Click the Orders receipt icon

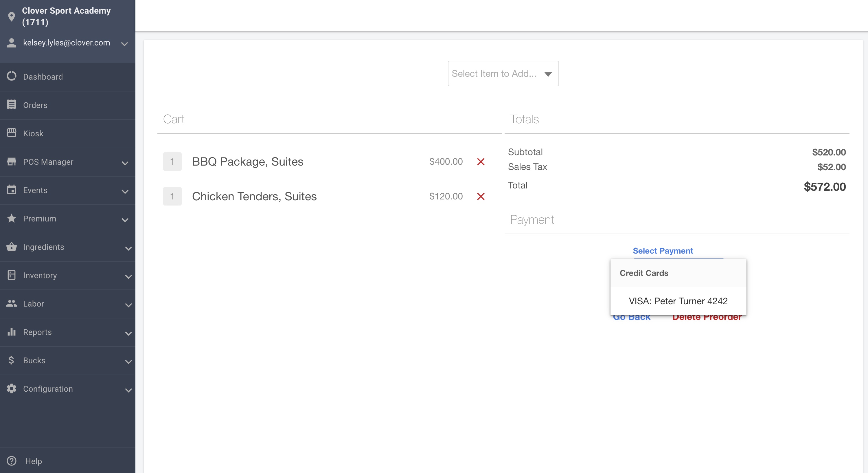[x=12, y=104]
